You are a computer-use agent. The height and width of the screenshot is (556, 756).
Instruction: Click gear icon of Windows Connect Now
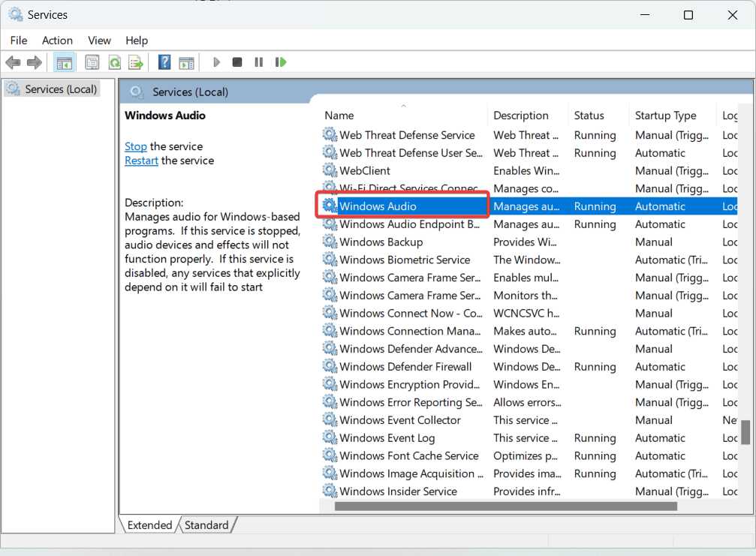[x=330, y=313]
